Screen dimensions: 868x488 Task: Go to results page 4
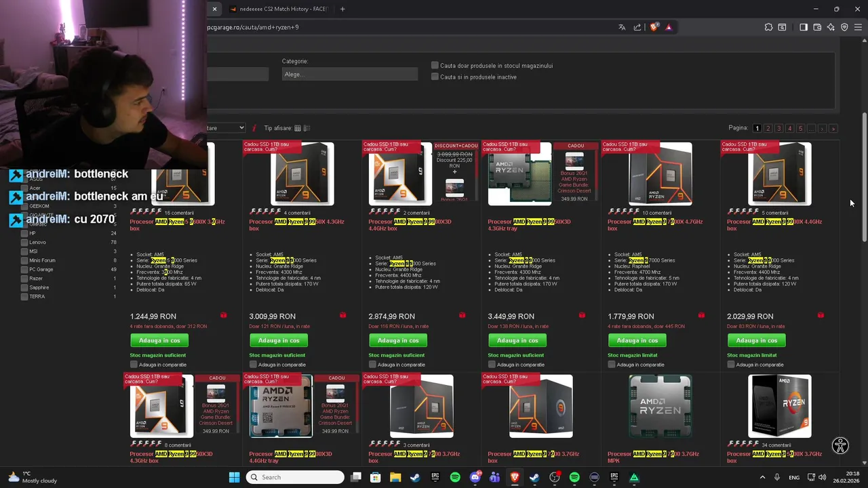[789, 128]
